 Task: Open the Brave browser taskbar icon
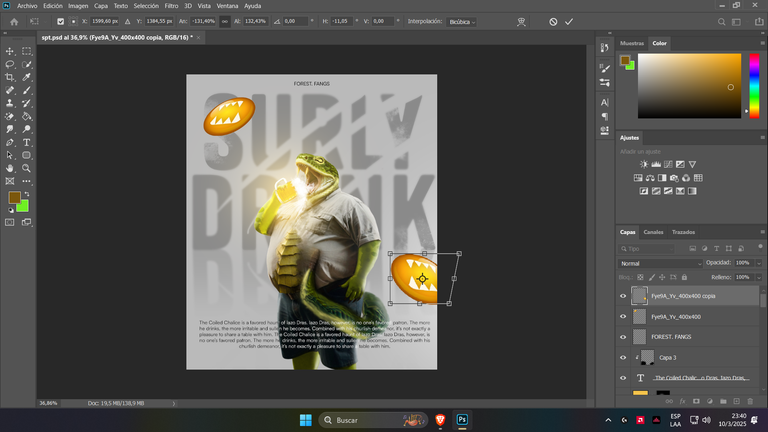point(440,420)
